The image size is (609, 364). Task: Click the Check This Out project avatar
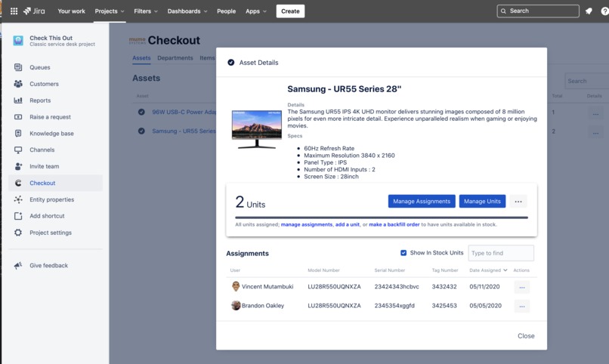tap(18, 40)
